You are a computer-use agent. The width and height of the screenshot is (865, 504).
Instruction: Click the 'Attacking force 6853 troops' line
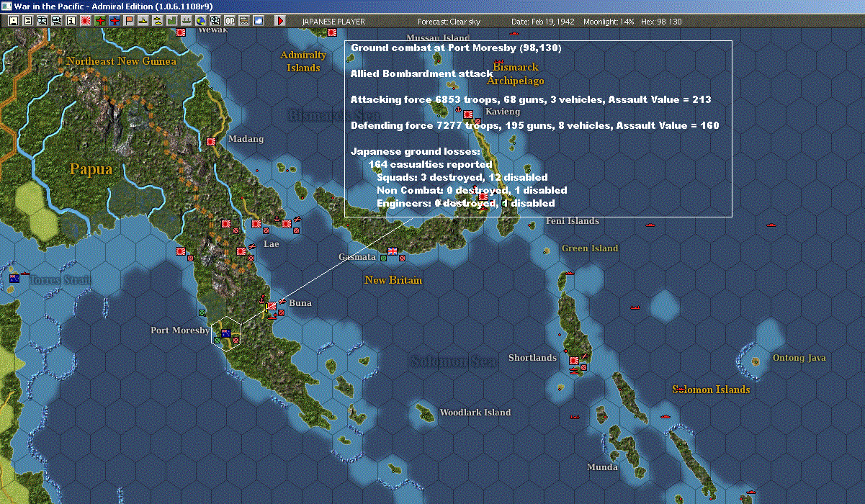point(531,99)
